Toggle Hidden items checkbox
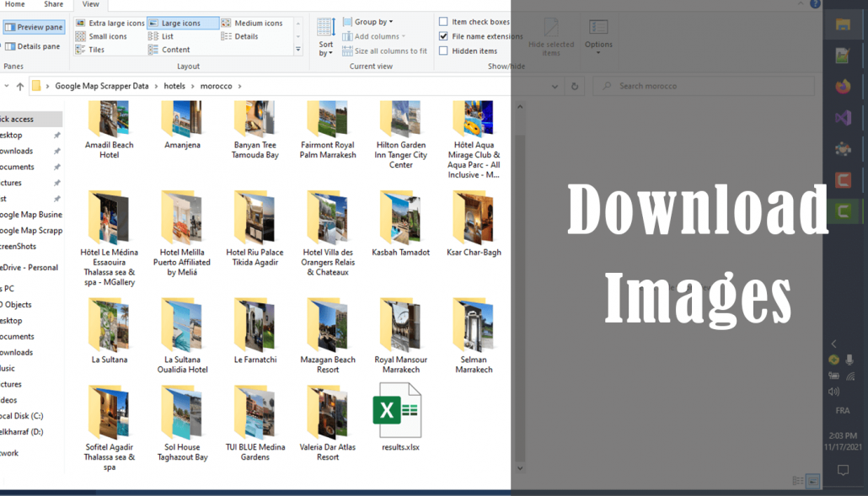The width and height of the screenshot is (868, 496). (x=443, y=51)
